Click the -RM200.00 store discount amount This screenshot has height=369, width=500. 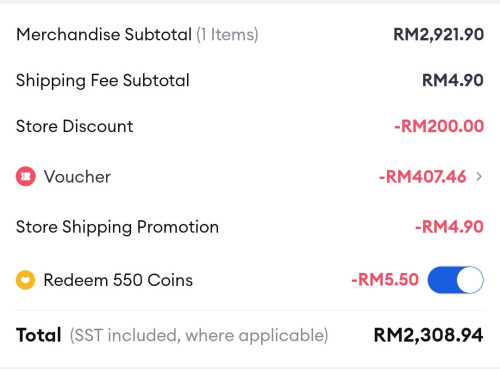439,126
